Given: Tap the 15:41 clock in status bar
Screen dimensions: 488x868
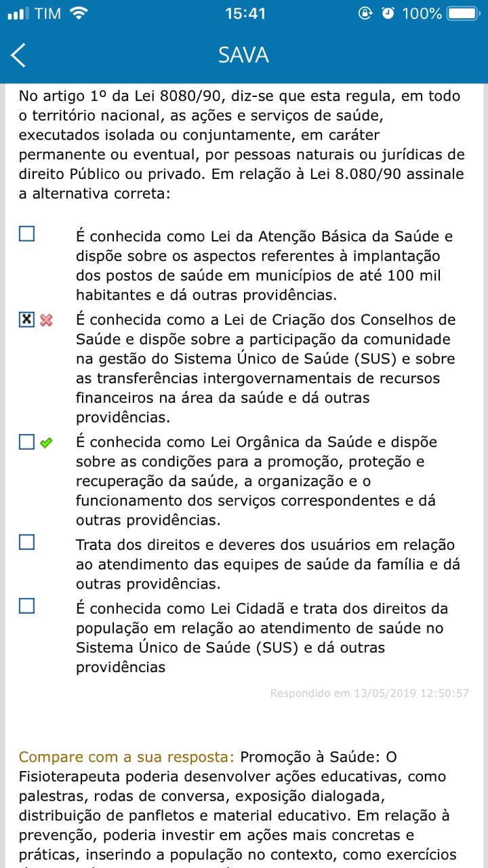Looking at the screenshot, I should (x=244, y=13).
